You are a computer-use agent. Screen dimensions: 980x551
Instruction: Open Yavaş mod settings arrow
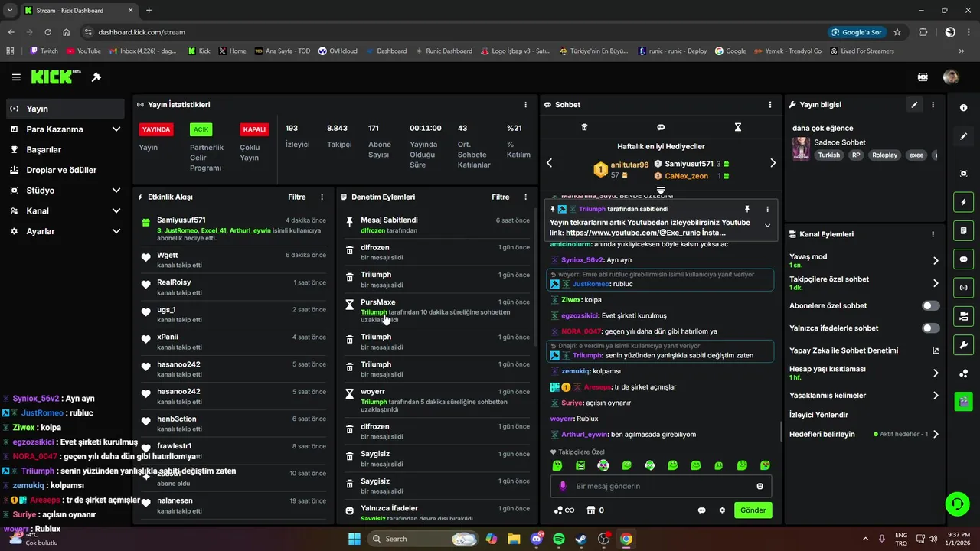coord(936,260)
